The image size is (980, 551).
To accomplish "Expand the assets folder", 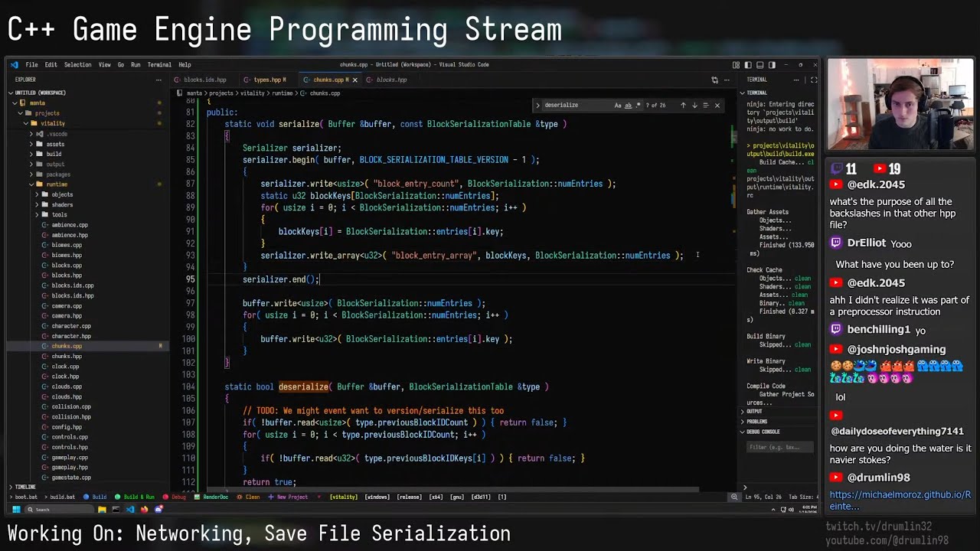I will (x=31, y=144).
